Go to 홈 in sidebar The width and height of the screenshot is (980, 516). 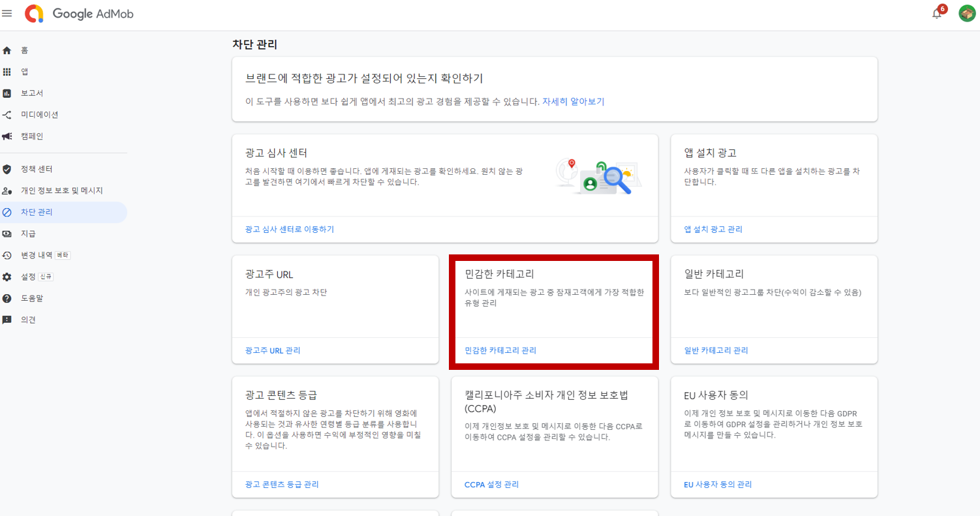click(x=25, y=50)
